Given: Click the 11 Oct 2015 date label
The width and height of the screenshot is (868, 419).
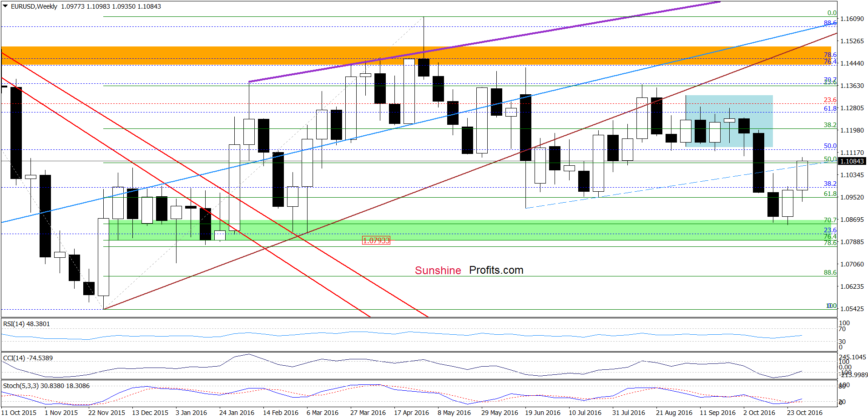Looking at the screenshot, I should click(x=19, y=413).
